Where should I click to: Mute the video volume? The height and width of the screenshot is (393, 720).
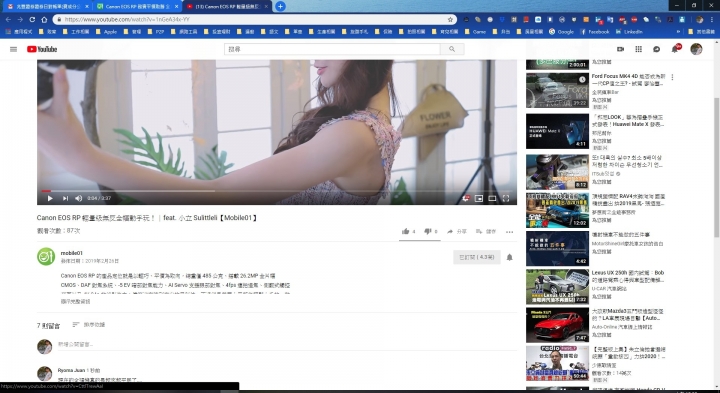(79, 198)
